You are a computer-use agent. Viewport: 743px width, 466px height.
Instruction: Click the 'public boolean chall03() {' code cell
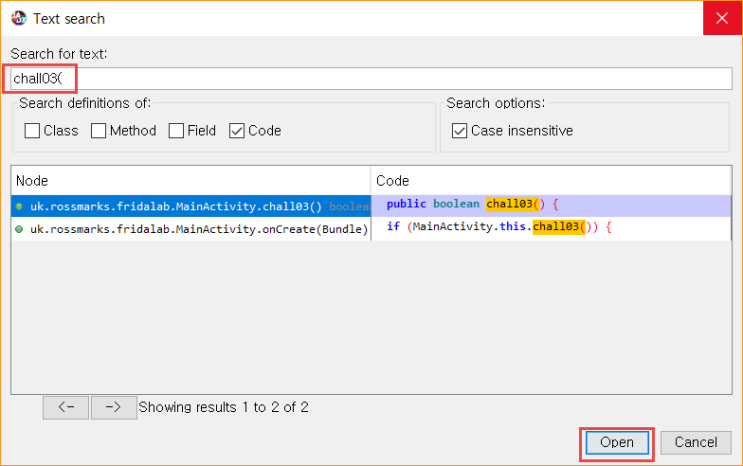point(552,207)
